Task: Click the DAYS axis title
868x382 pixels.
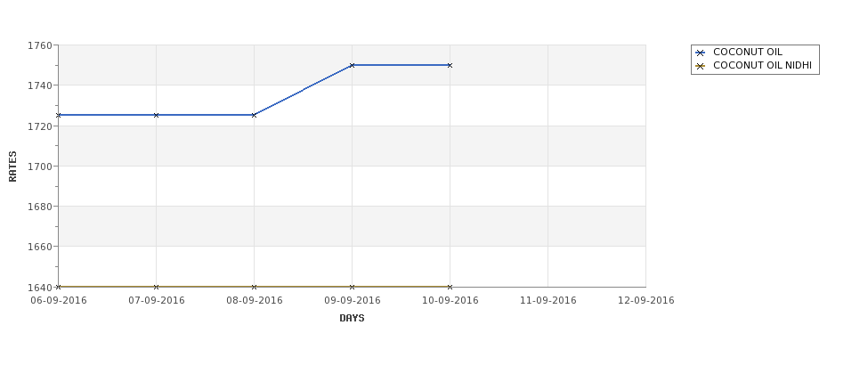Action: [352, 318]
